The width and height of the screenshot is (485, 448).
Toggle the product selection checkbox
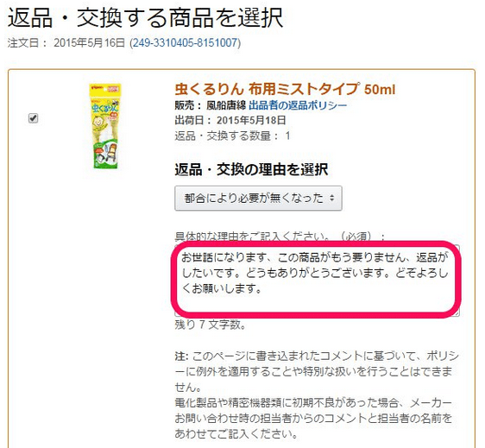pyautogui.click(x=33, y=118)
